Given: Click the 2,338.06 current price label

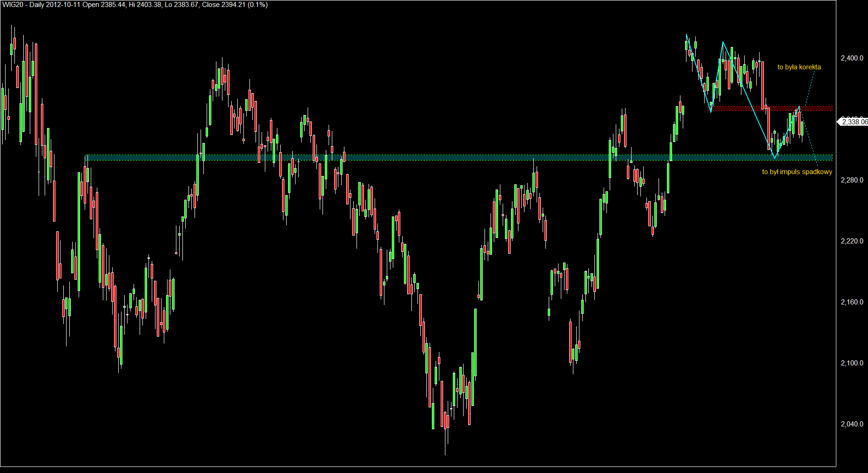Looking at the screenshot, I should [x=853, y=122].
